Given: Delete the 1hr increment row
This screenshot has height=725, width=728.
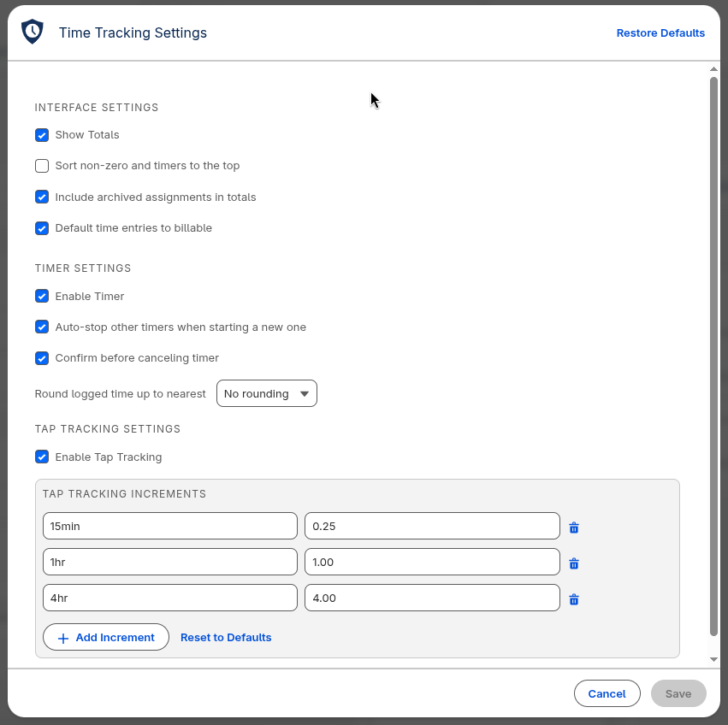Looking at the screenshot, I should [574, 563].
